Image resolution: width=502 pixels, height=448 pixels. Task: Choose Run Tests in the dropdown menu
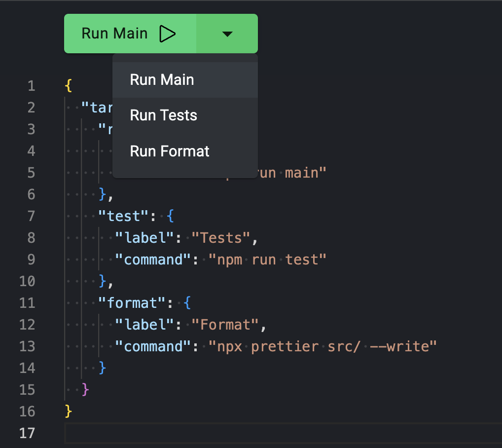click(x=163, y=115)
